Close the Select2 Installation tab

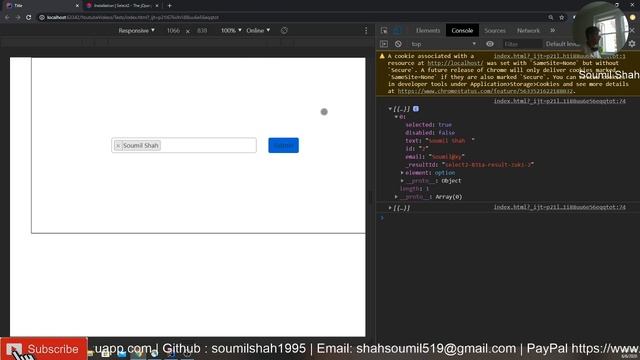157,6
